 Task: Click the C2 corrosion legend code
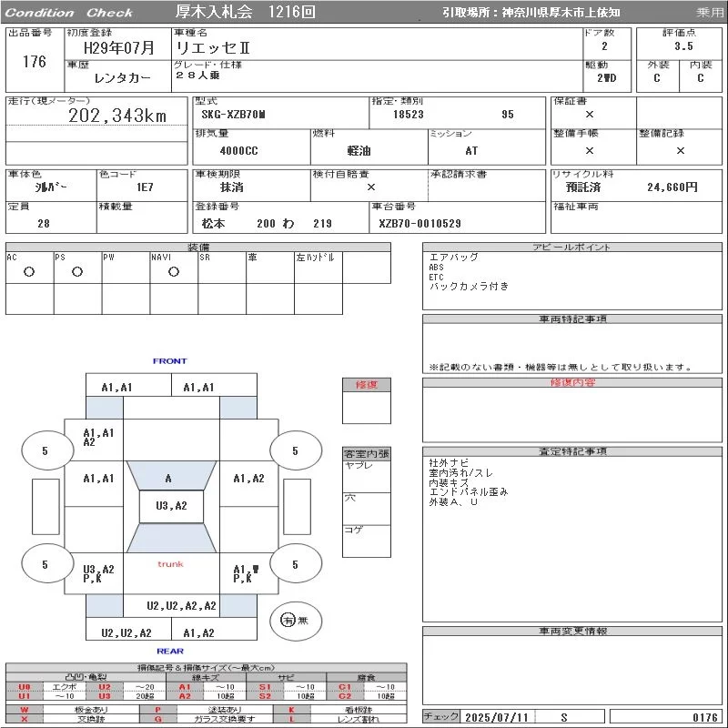(345, 696)
